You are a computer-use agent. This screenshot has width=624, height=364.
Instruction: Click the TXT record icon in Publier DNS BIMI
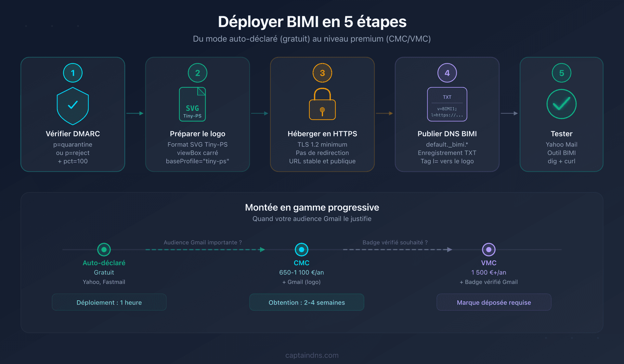point(447,104)
